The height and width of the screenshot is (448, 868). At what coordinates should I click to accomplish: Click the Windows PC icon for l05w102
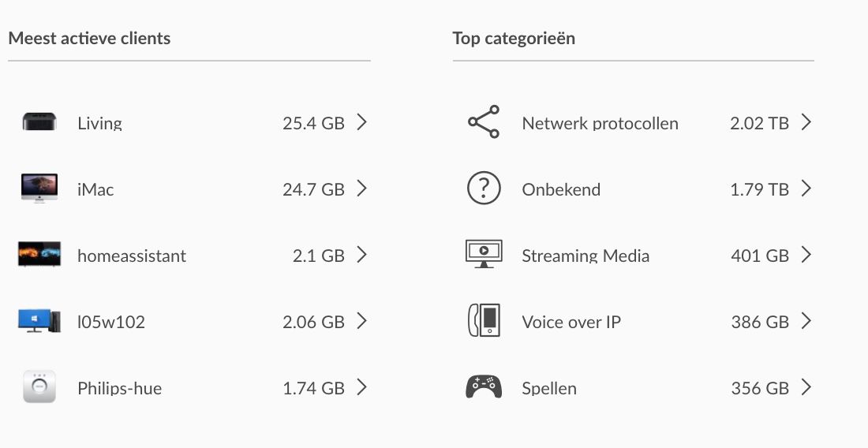[39, 320]
